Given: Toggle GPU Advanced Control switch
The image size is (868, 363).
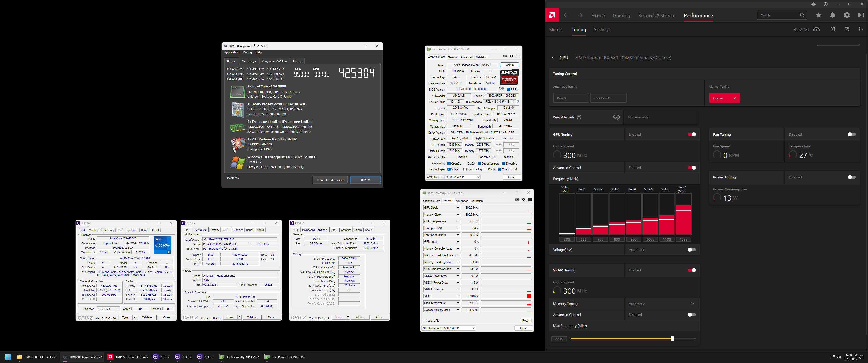Looking at the screenshot, I should tap(692, 168).
